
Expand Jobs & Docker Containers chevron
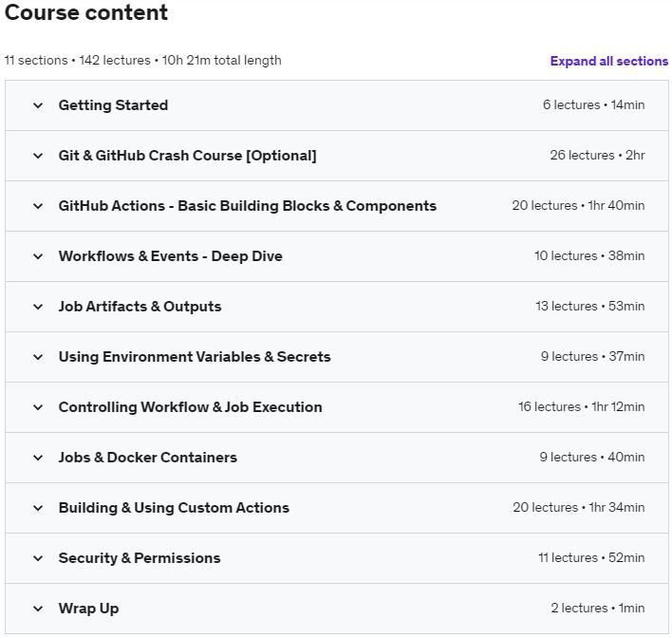coord(38,458)
